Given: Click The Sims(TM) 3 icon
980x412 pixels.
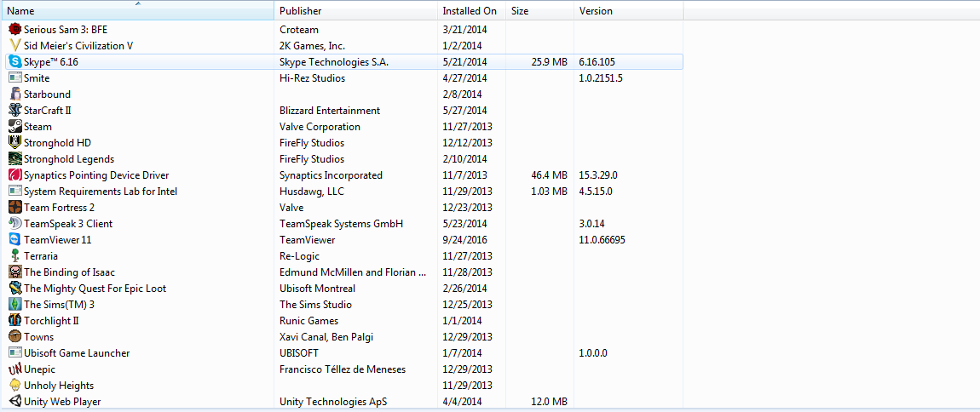Looking at the screenshot, I should pos(15,305).
